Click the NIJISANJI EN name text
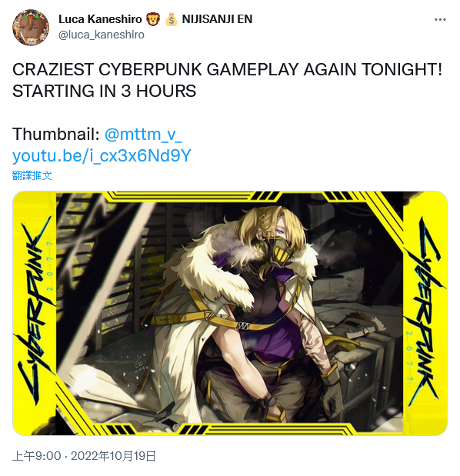Image resolution: width=460 pixels, height=476 pixels. pyautogui.click(x=217, y=19)
